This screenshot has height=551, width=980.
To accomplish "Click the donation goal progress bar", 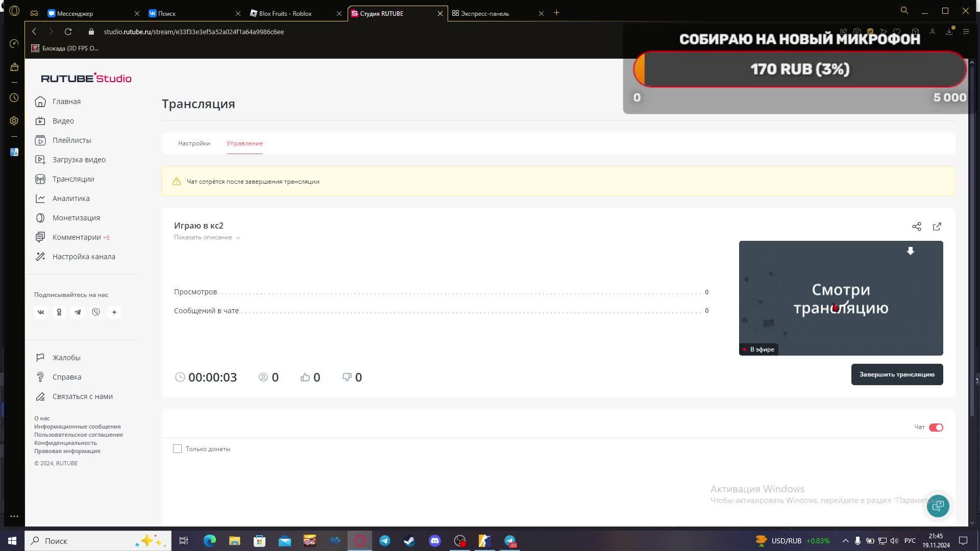I will 799,69.
